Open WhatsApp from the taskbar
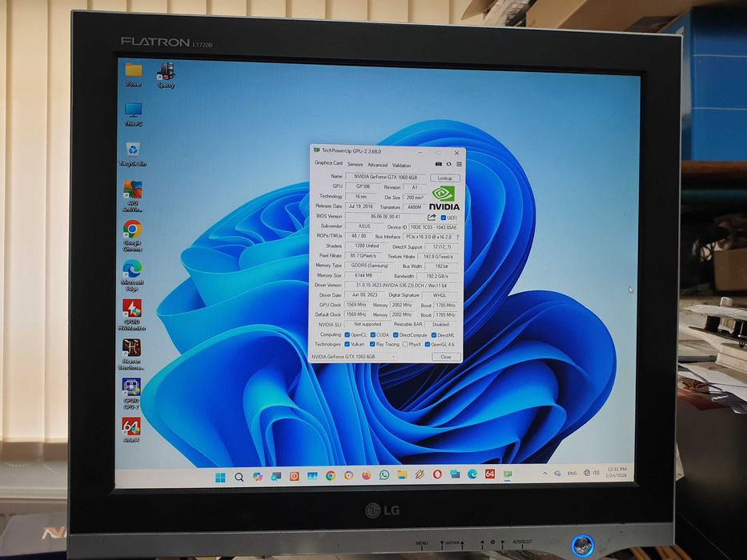Screen dimensions: 747x560 [x=384, y=474]
